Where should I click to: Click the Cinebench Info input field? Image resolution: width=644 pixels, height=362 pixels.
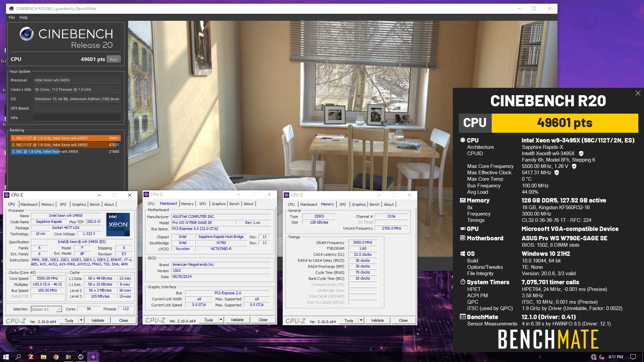tap(77, 118)
